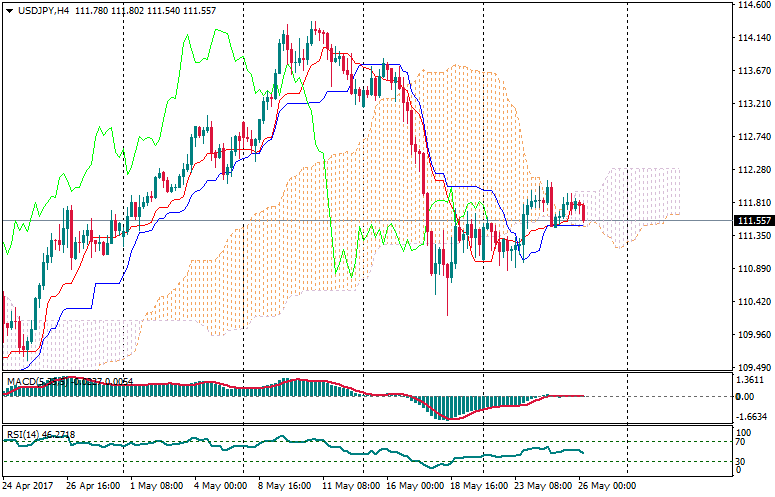Click the 113.670 price axis label
The image size is (775, 497).
(x=751, y=71)
